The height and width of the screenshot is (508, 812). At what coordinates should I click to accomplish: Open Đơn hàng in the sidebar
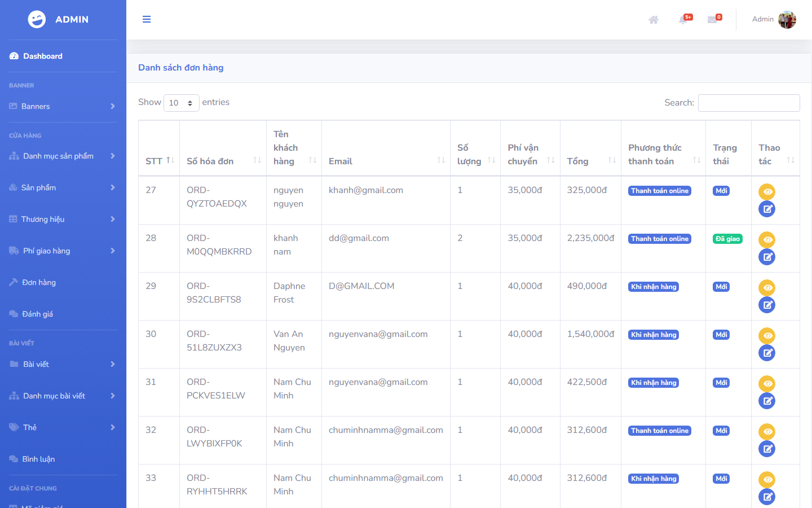tap(63, 282)
